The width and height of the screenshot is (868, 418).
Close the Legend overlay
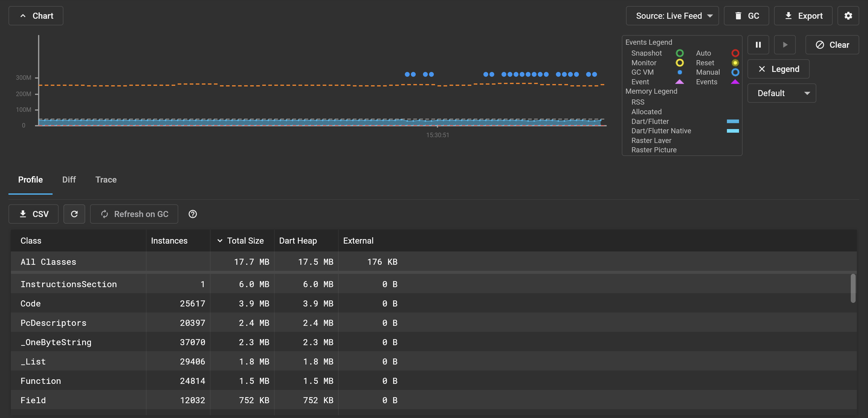tap(778, 69)
